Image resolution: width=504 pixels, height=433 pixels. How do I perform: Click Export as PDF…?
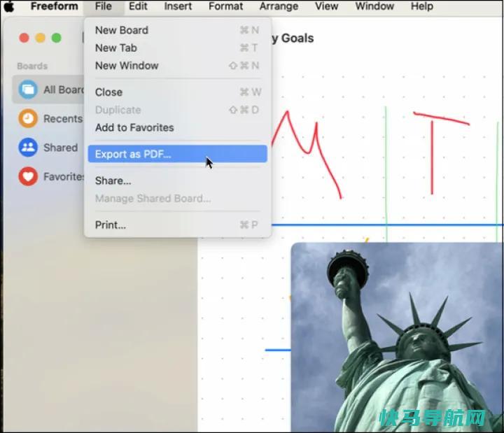pos(177,154)
